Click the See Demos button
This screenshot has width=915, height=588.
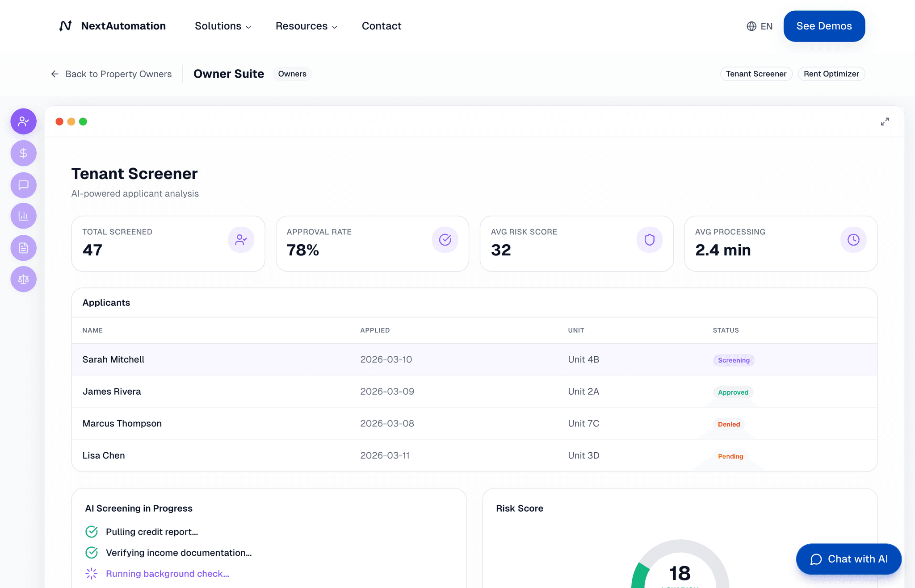[824, 26]
